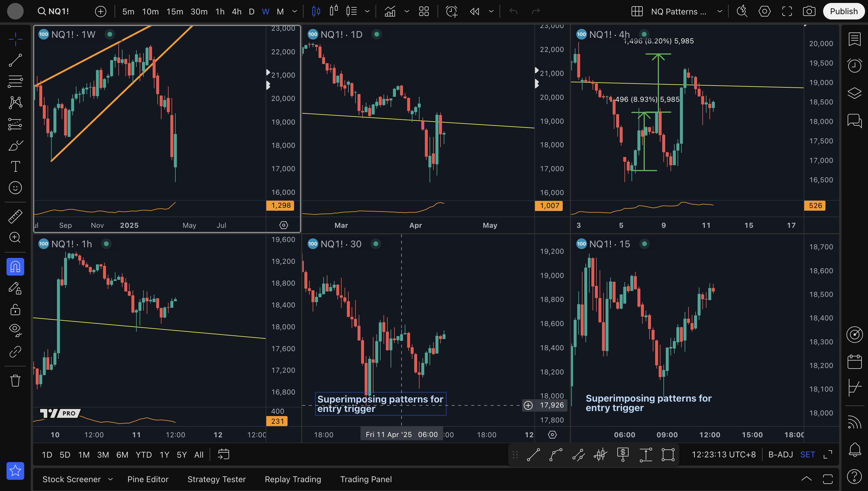868x491 pixels.
Task: Select the trend line drawing tool
Action: click(15, 60)
